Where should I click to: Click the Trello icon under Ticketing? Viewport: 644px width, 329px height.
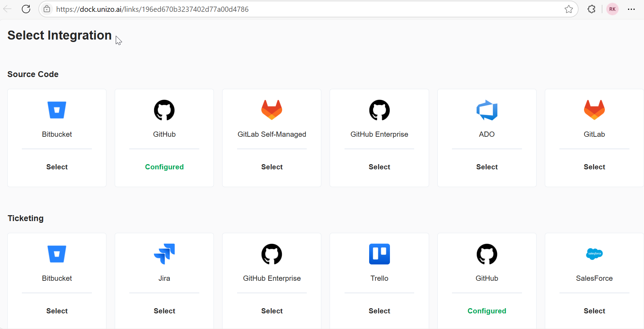[379, 254]
